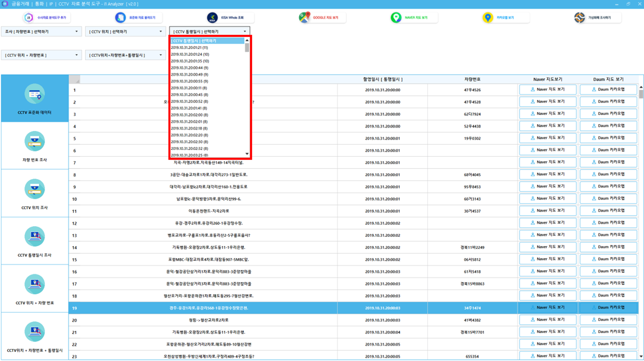Viewport: 644px width, 361px height.
Task: Open 차량 번호 조사 sidebar icon
Action: (34, 141)
